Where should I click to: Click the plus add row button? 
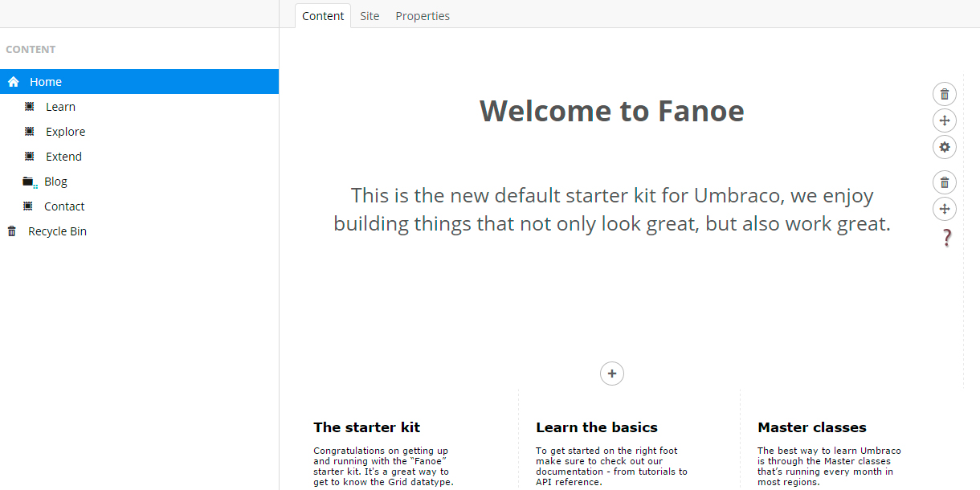(612, 374)
